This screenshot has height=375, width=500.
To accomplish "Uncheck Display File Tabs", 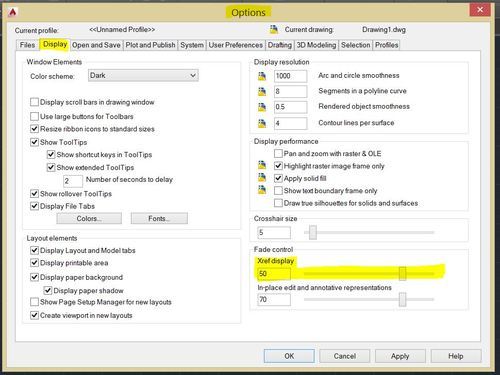I will (x=34, y=206).
